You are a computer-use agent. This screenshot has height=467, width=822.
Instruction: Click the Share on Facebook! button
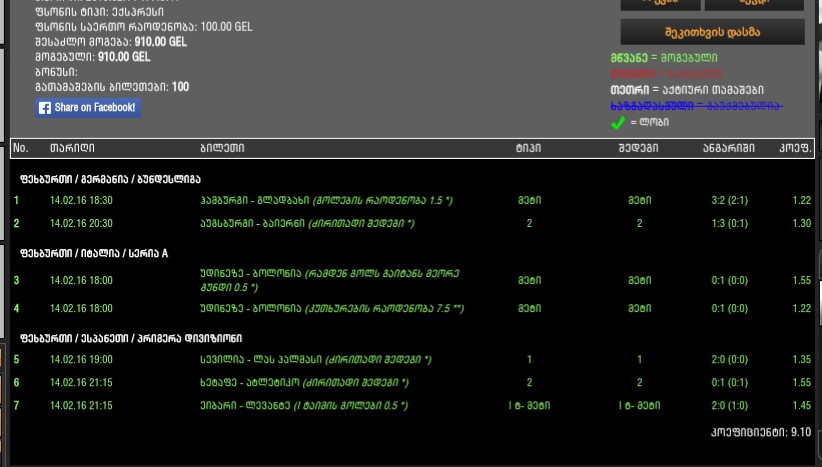[x=88, y=107]
